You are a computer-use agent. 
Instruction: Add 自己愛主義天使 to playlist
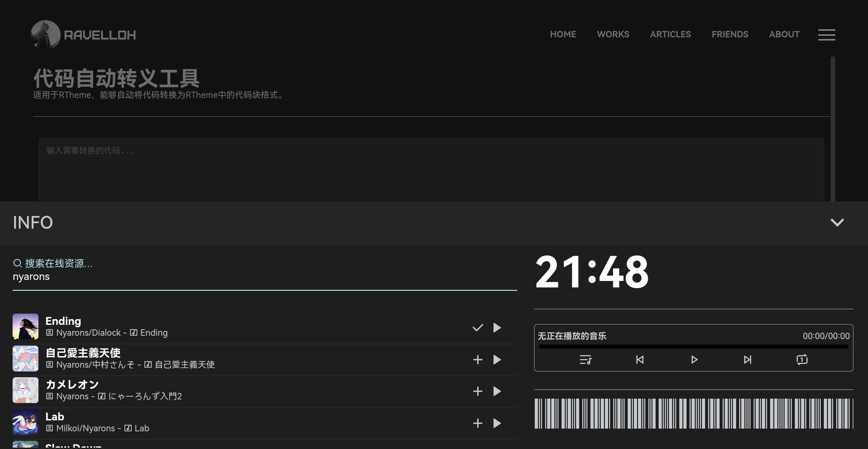point(478,360)
